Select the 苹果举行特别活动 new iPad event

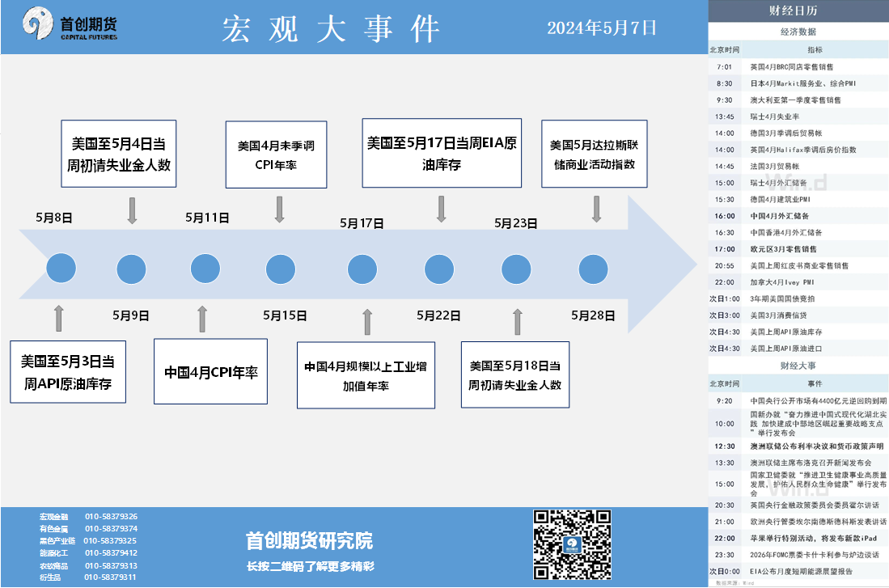click(798, 538)
